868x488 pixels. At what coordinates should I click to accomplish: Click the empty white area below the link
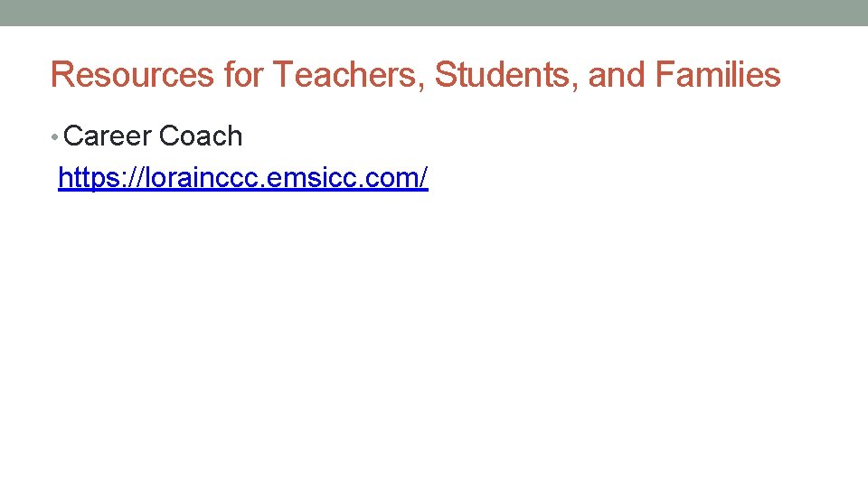coord(434,343)
